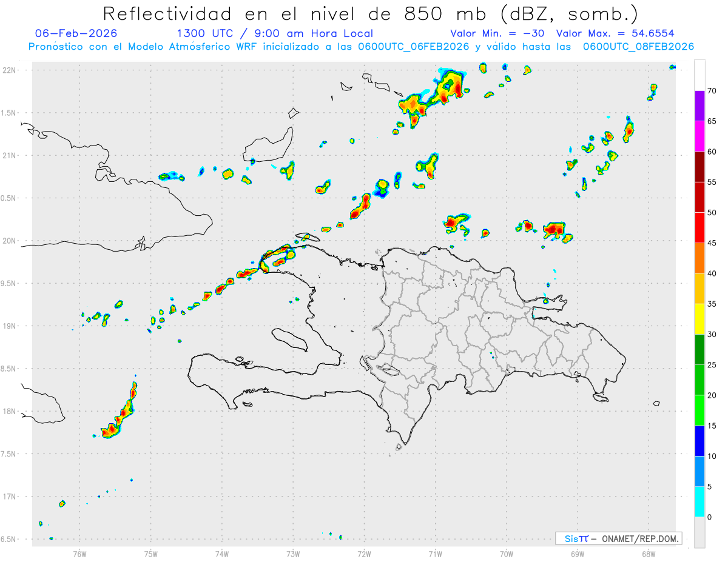Click the longitude axis label '73W'
728x562 pixels.
click(293, 554)
